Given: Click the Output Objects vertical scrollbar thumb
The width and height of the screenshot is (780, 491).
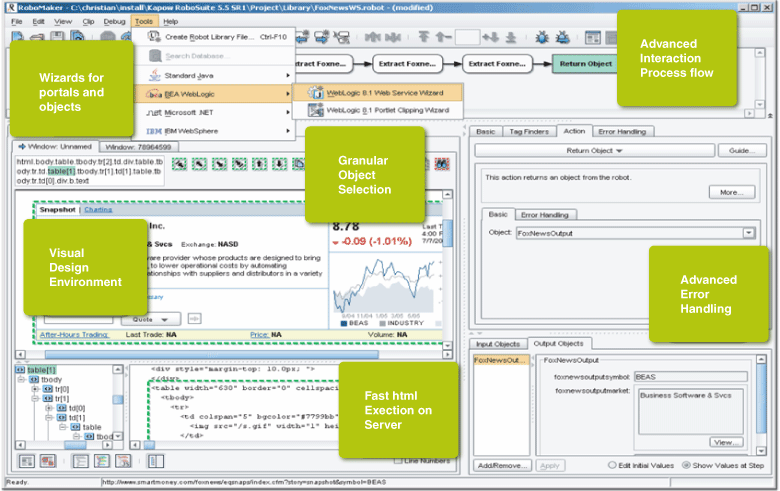Looking at the screenshot, I should tap(761, 398).
